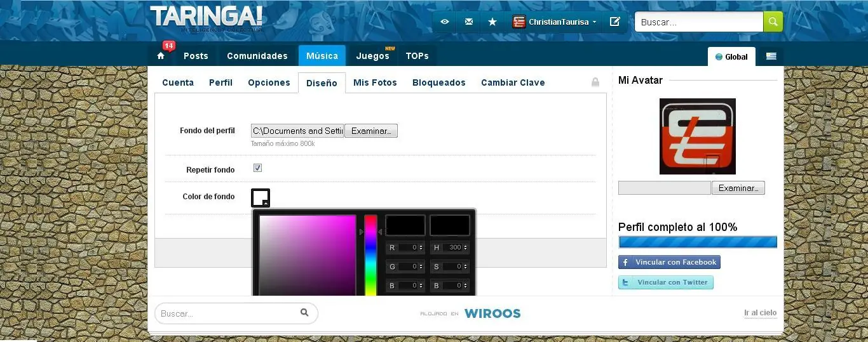Screen dimensions: 868x342
Task: Click the rainbow hue slider strip
Action: coord(370,255)
